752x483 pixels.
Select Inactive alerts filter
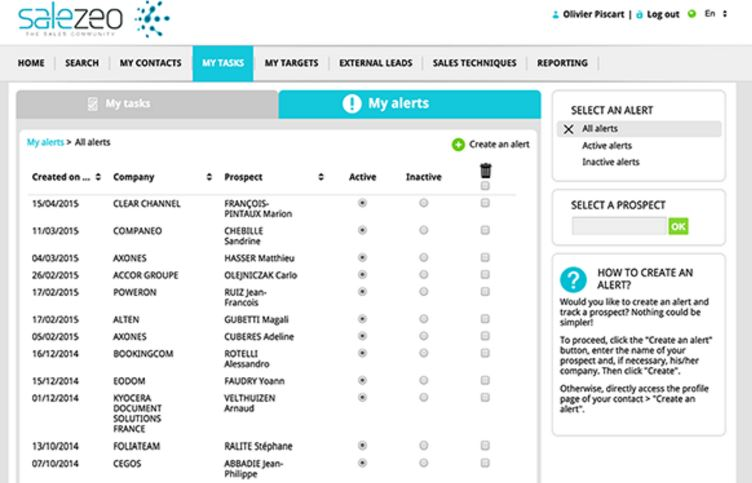(x=611, y=162)
